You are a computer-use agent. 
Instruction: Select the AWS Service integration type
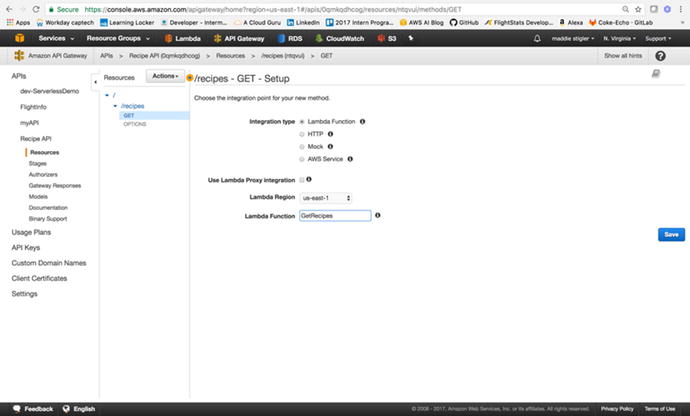[302, 159]
